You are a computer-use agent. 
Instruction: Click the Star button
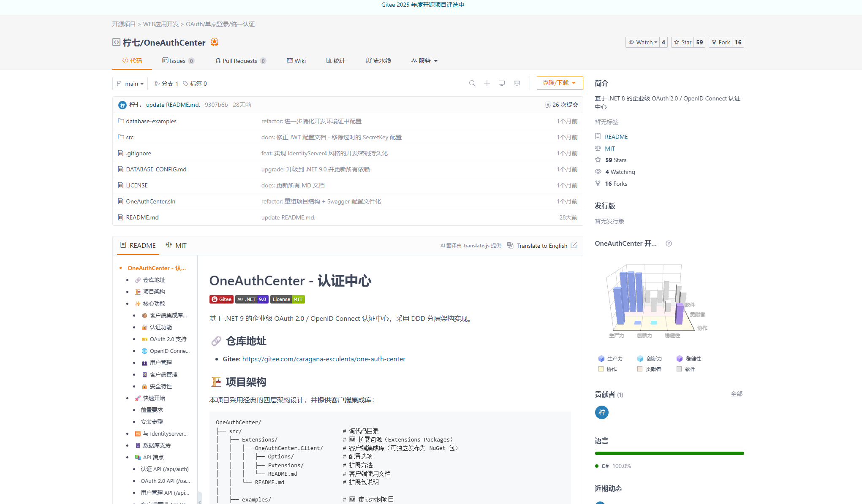(x=683, y=42)
